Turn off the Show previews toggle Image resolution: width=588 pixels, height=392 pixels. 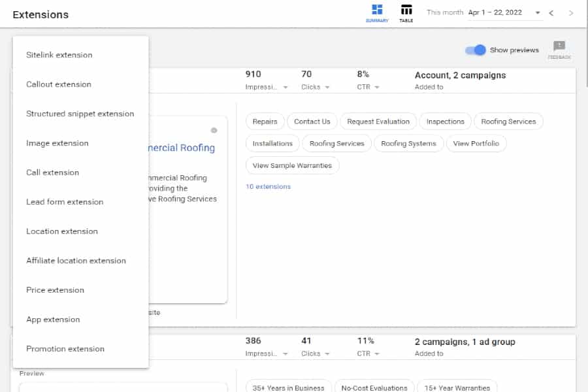click(x=476, y=50)
